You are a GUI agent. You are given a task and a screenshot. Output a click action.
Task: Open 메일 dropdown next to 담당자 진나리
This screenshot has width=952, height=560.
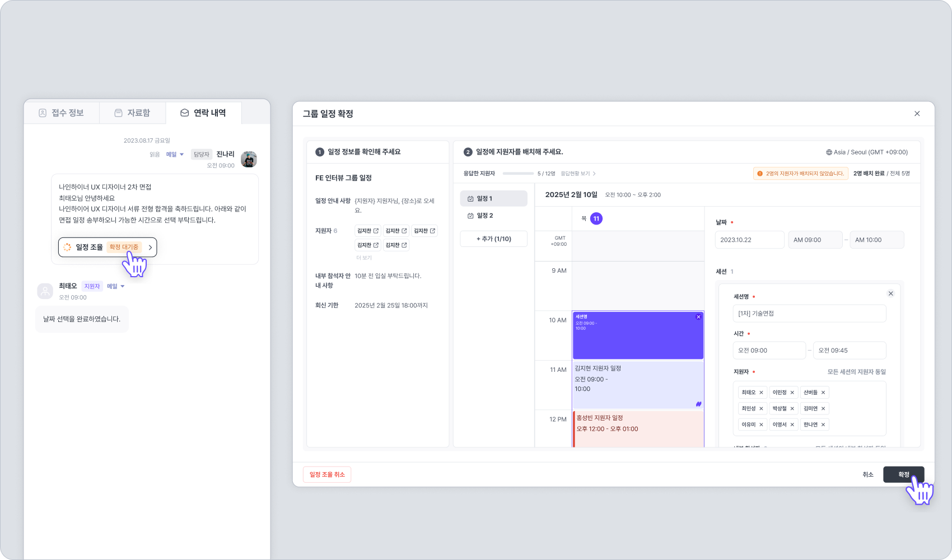[x=175, y=155]
